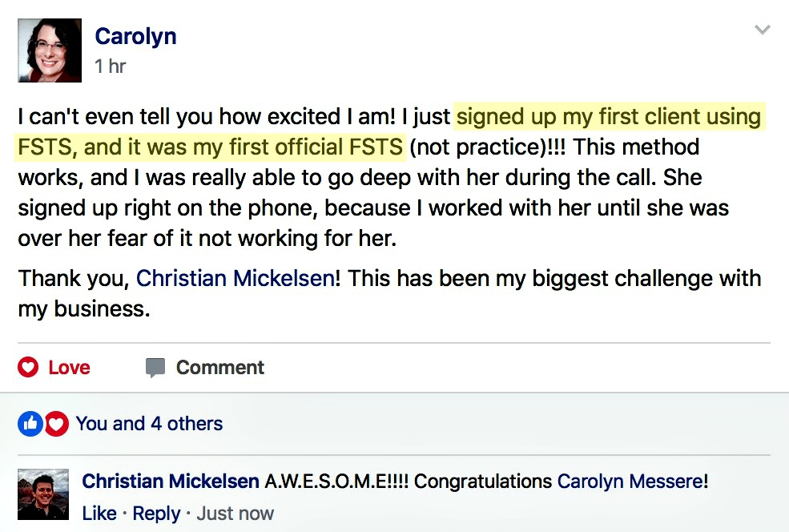Click Carolyn's profile picture
This screenshot has width=789, height=532.
coord(50,50)
